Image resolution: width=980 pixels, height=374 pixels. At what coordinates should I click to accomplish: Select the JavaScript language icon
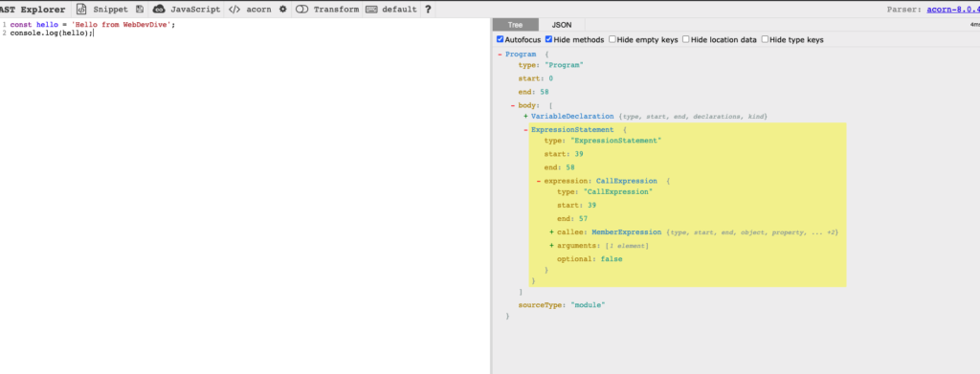tap(160, 10)
